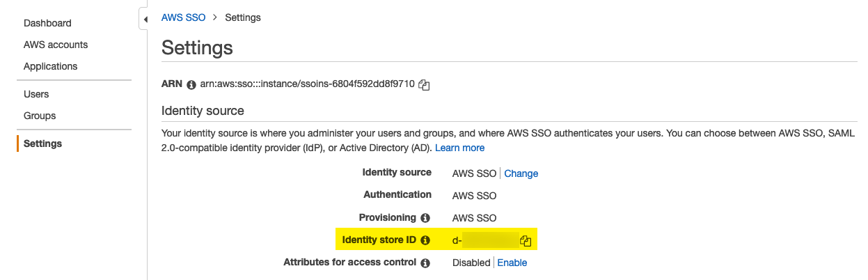Go to AWS accounts in the sidebar
This screenshot has height=280, width=868.
56,45
